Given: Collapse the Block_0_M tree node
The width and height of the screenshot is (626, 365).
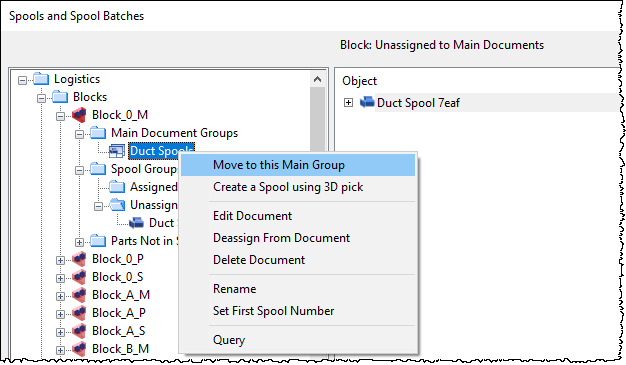Looking at the screenshot, I should coord(60,116).
